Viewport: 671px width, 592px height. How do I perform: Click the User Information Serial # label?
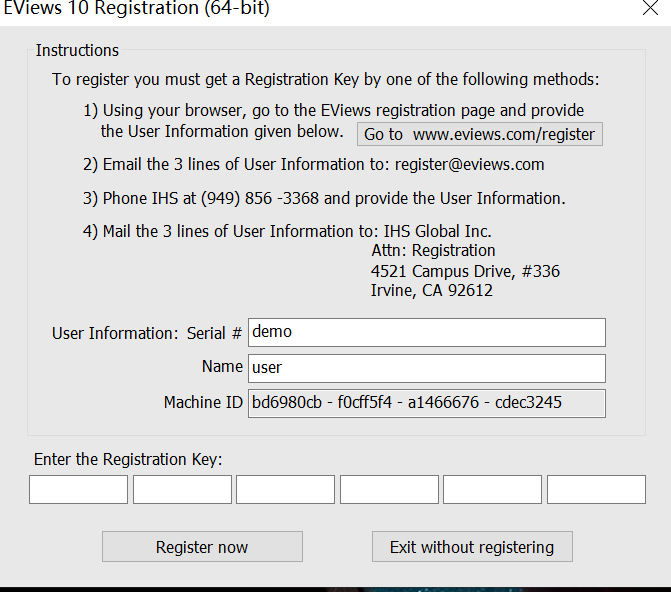[x=147, y=333]
